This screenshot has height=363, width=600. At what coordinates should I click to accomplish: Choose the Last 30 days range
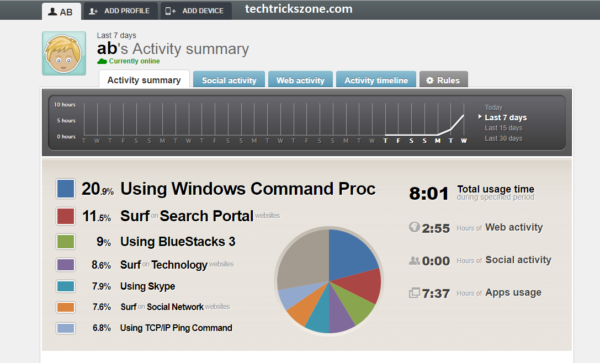[x=503, y=138]
